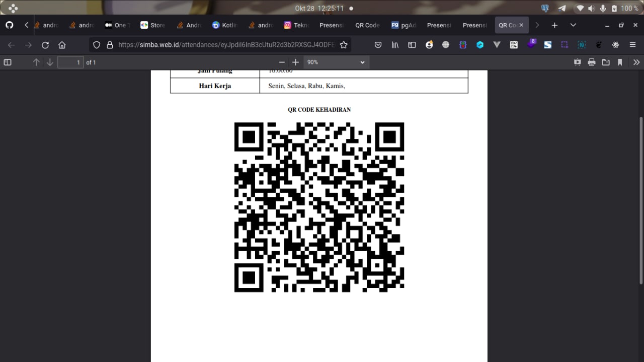This screenshot has width=644, height=362.
Task: Open a new browser tab
Action: click(x=554, y=25)
